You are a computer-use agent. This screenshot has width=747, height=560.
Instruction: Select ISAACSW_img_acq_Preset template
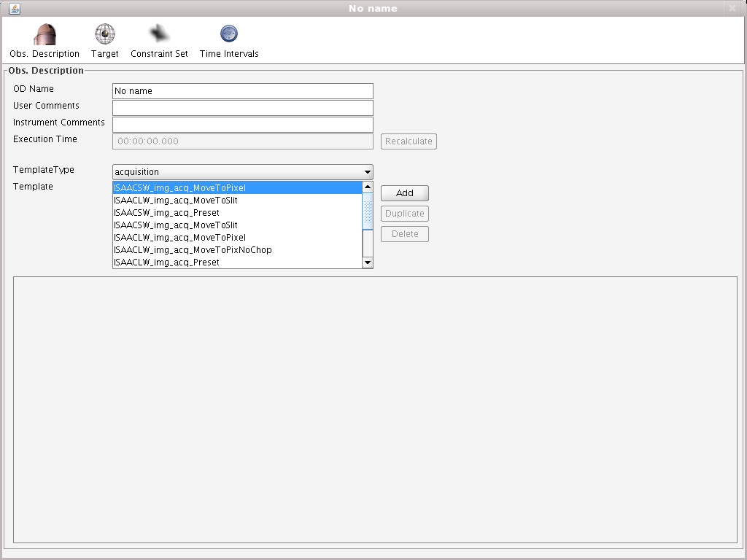pyautogui.click(x=237, y=212)
